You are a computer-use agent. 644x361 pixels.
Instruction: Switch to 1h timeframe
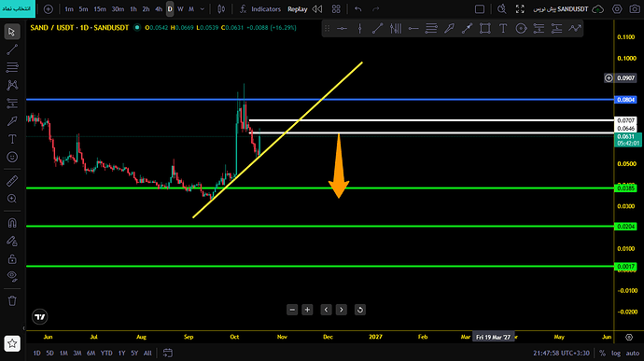133,9
